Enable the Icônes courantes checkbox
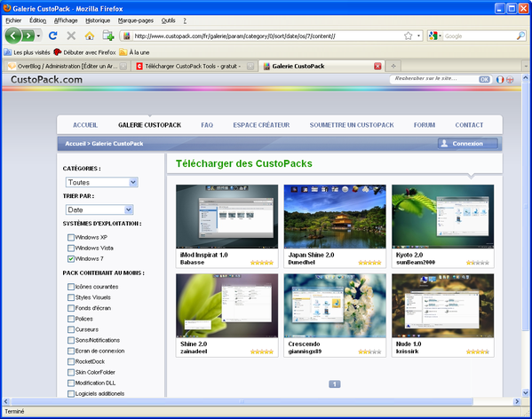 (x=71, y=287)
